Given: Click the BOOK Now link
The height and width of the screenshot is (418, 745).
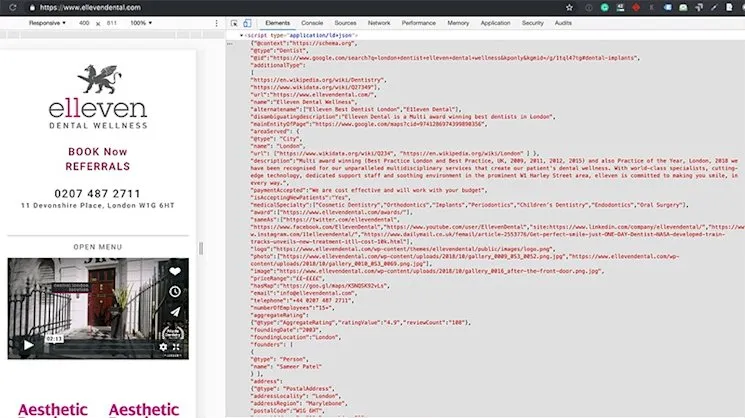Looking at the screenshot, I should 98,151.
